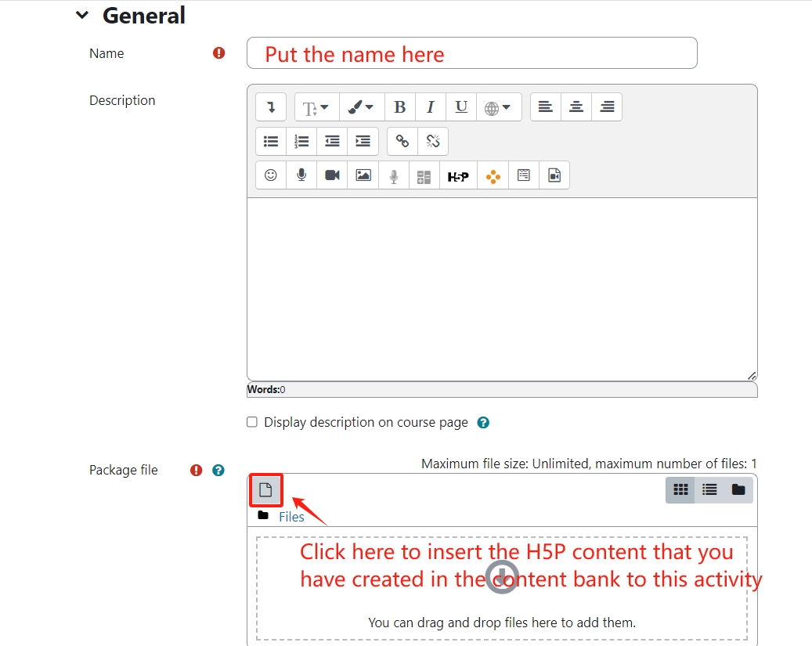The image size is (812, 646).
Task: Open the font size dropdown
Action: 316,106
